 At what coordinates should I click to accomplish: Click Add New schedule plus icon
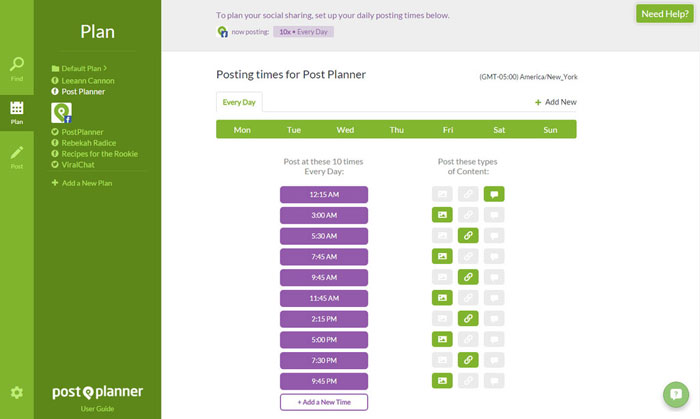click(538, 102)
